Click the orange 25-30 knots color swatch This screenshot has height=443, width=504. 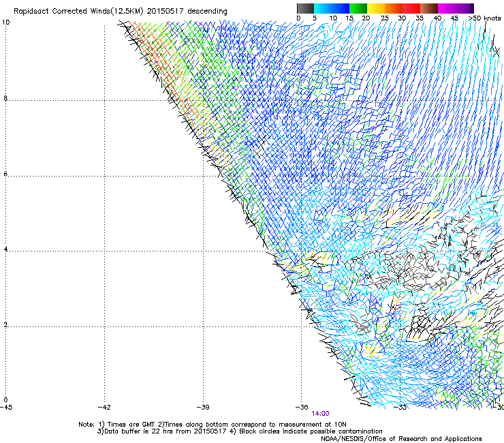[394, 8]
